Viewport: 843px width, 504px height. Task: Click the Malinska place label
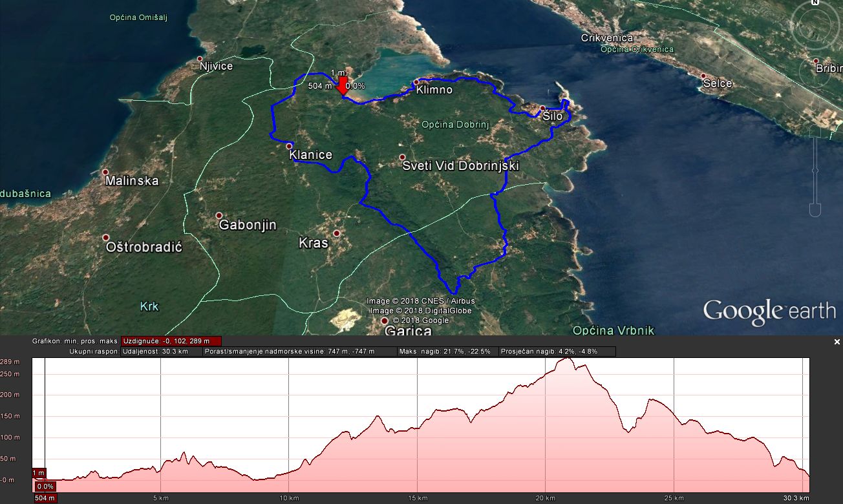point(133,181)
